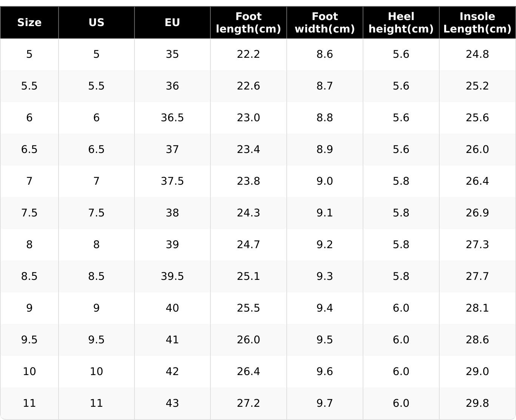This screenshot has width=516, height=420.
Task: Select the Foot width(cm) header
Action: tap(325, 23)
